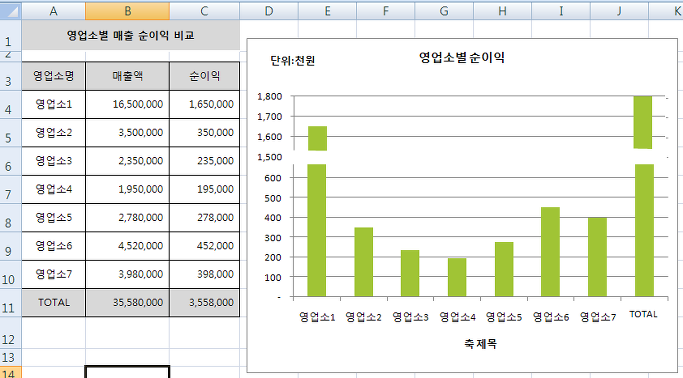The width and height of the screenshot is (683, 378).
Task: Click TOTAL category label under chart
Action: click(x=643, y=314)
